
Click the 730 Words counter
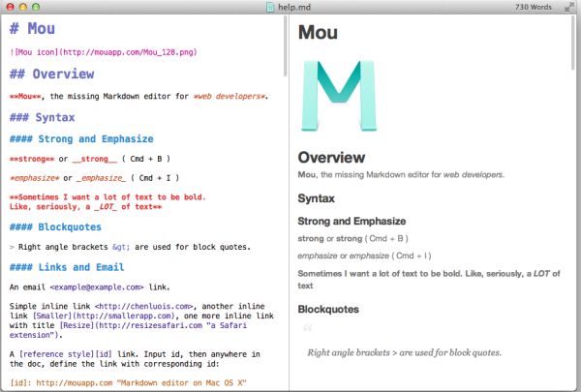click(534, 7)
